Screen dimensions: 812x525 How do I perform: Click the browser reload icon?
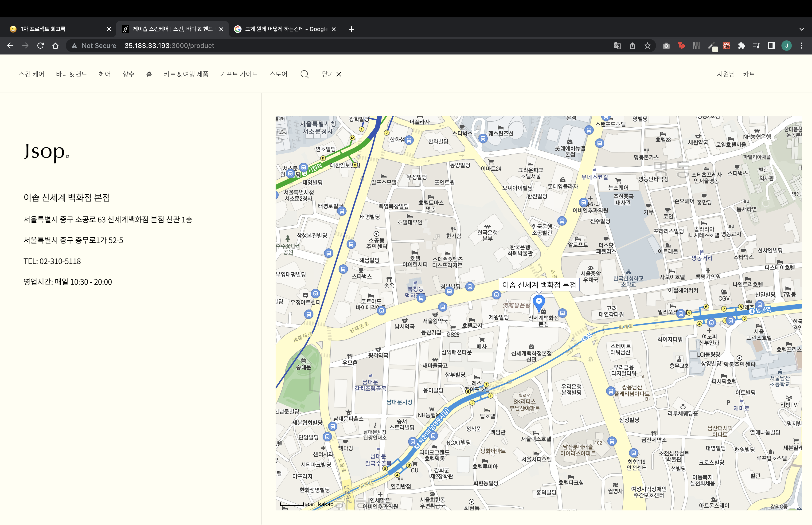click(41, 46)
